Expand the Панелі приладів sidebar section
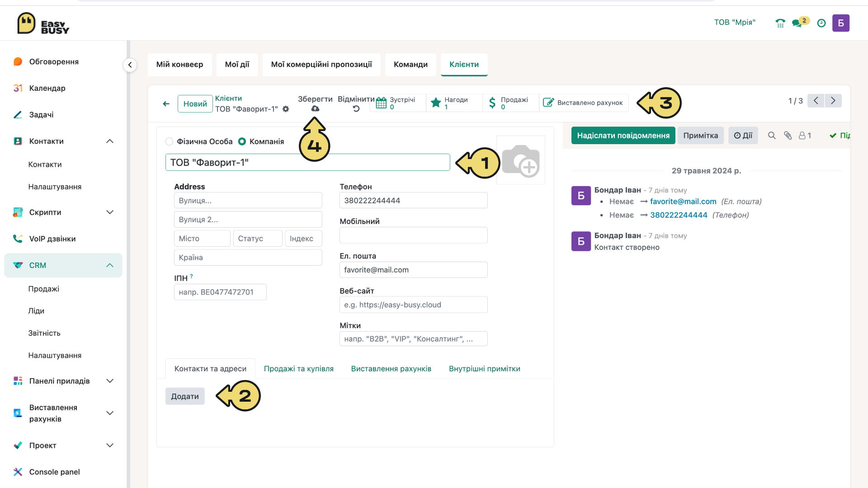 [x=110, y=381]
